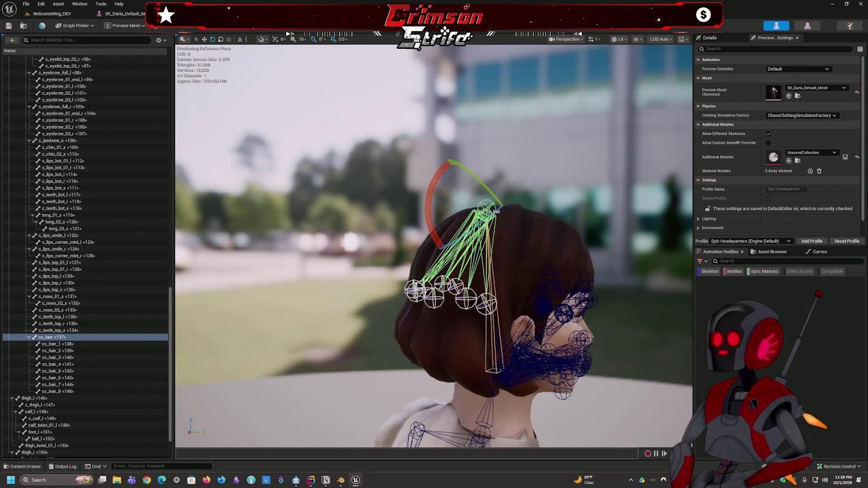Open the property matrix grid icon in Details
The height and width of the screenshot is (488, 868).
(860, 49)
